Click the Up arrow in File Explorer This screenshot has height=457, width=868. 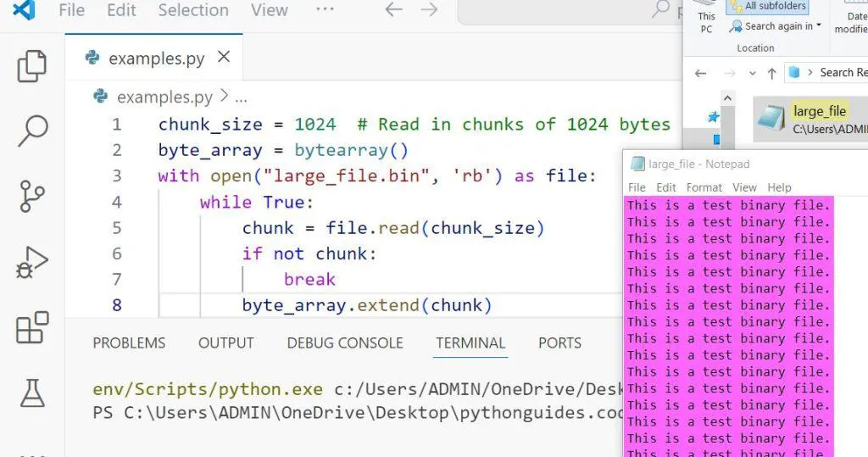[771, 73]
